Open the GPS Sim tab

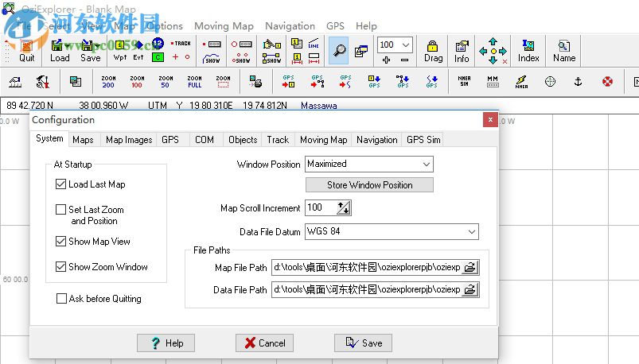coord(423,140)
